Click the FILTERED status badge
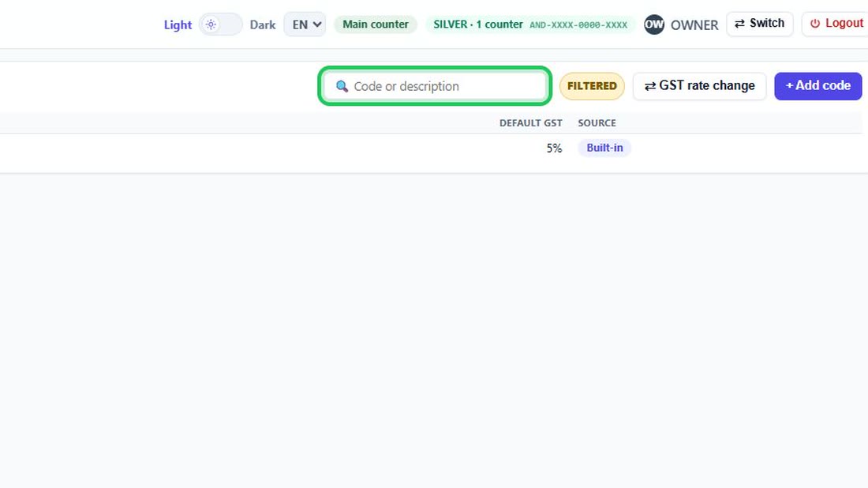The image size is (868, 488). point(592,86)
